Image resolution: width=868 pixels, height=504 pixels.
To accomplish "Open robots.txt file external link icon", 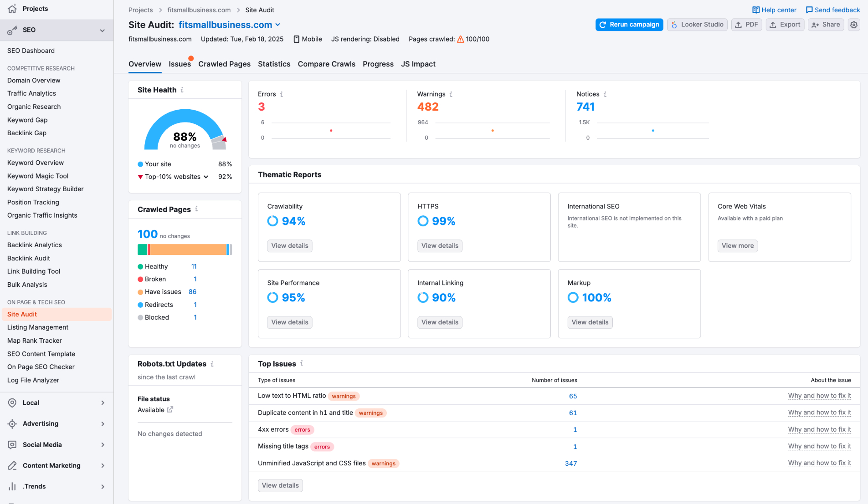I will coord(170,409).
